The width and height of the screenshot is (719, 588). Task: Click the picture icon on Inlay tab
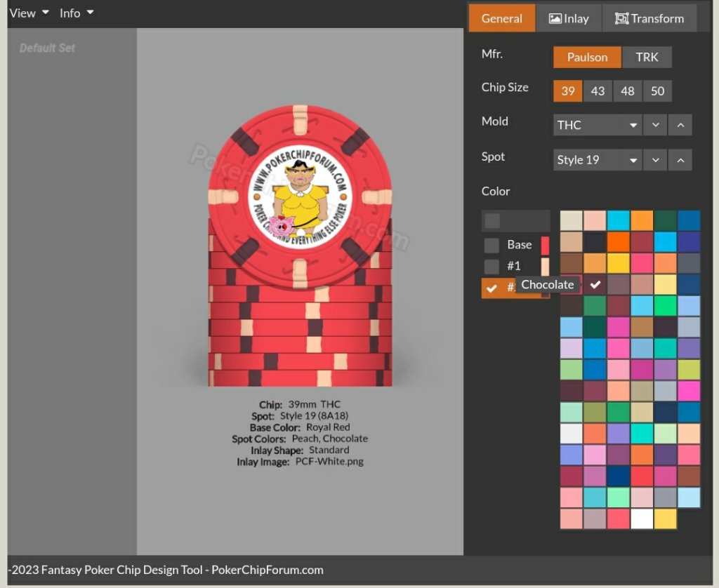point(555,18)
